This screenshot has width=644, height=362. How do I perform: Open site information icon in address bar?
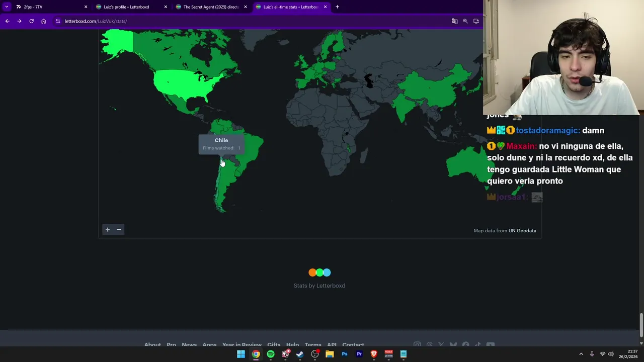[58, 21]
